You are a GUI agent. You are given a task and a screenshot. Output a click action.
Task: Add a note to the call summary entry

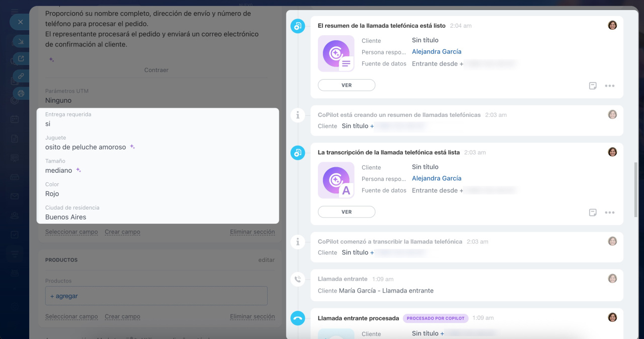click(x=593, y=86)
